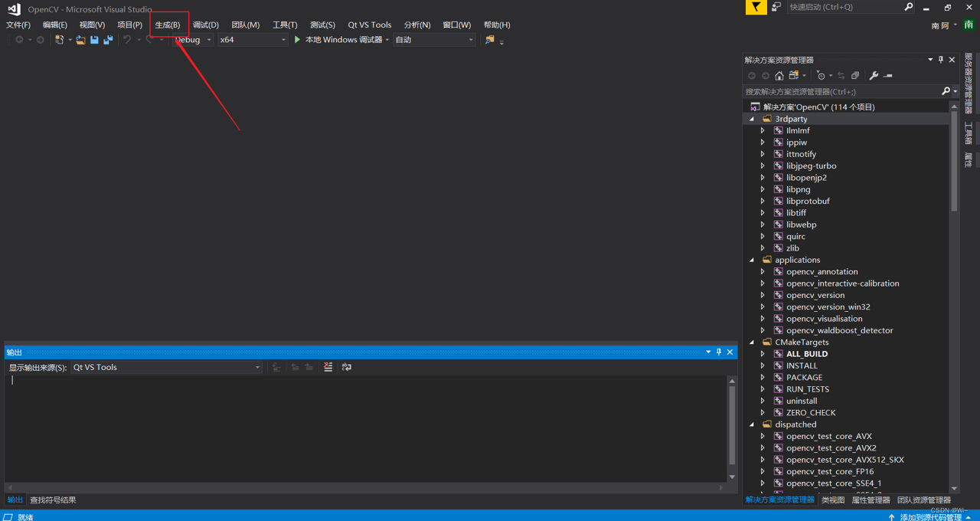Pin the Solution Explorer panel
The width and height of the screenshot is (980, 521).
(941, 60)
